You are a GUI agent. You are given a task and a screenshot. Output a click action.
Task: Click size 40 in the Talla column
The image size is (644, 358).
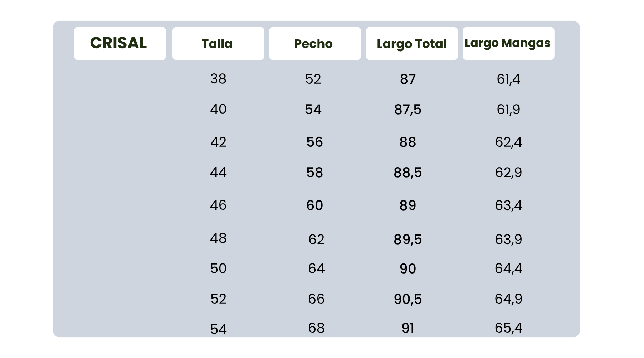pyautogui.click(x=218, y=109)
